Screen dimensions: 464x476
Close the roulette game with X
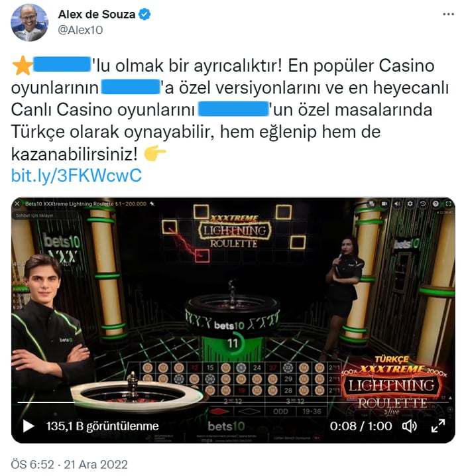[x=17, y=204]
